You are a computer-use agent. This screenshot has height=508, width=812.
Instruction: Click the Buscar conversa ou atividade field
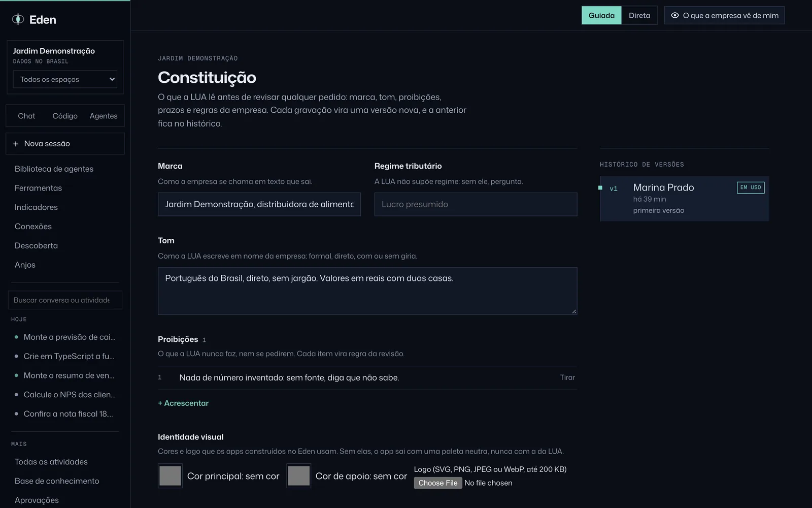coord(65,300)
